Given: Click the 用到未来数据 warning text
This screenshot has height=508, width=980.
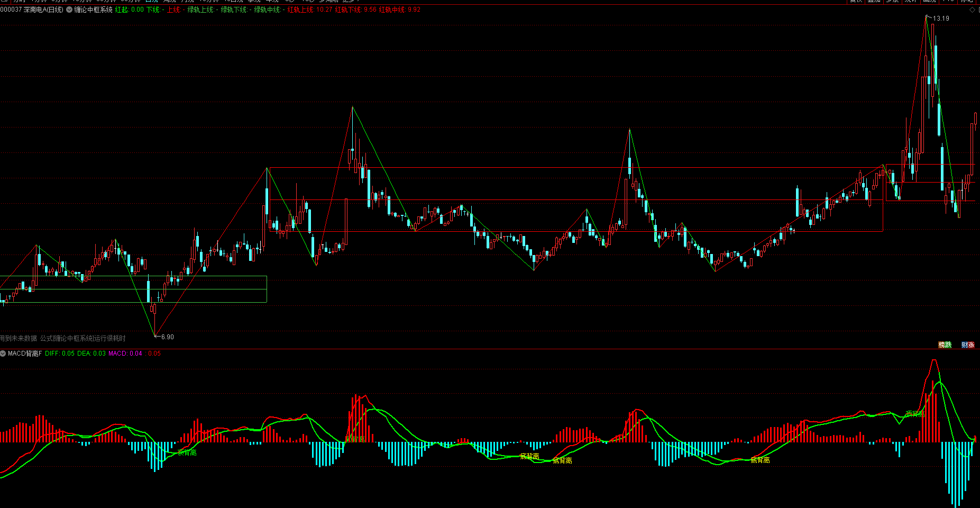Looking at the screenshot, I should click(x=19, y=338).
